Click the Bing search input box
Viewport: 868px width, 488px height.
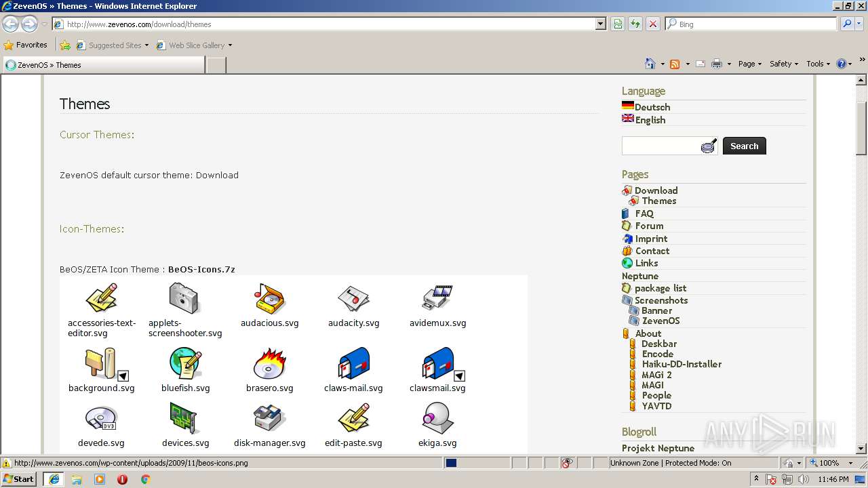tap(751, 24)
